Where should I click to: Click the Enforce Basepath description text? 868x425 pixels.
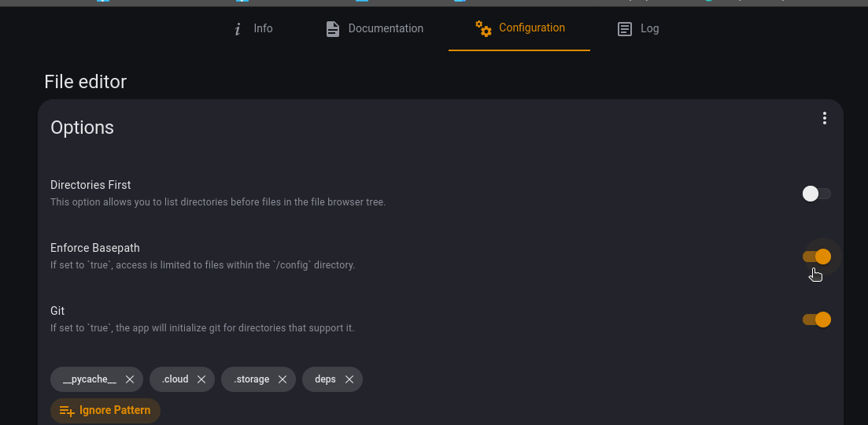click(x=202, y=265)
